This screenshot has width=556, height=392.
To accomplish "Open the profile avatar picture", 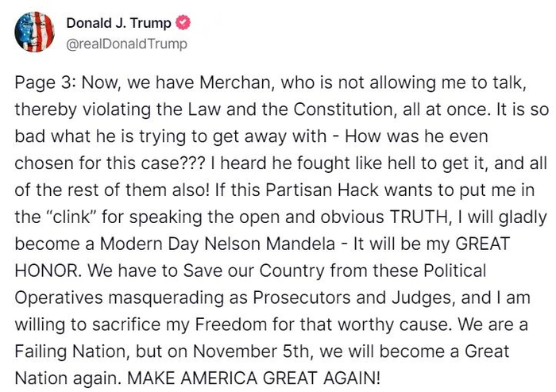I will point(34,33).
